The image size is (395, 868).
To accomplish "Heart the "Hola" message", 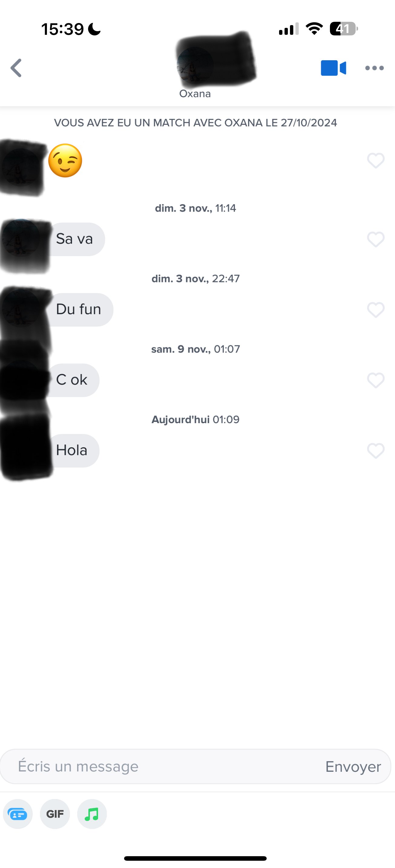I will click(x=376, y=451).
